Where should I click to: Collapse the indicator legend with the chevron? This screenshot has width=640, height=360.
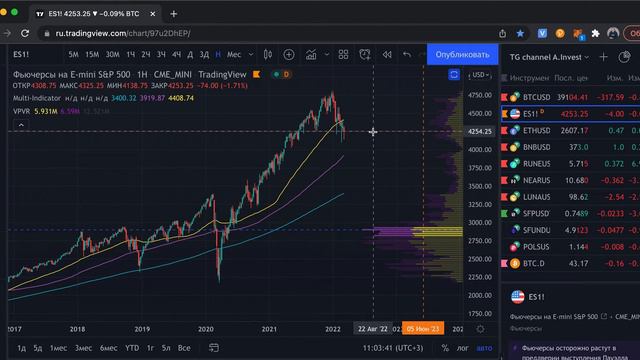coord(21,125)
